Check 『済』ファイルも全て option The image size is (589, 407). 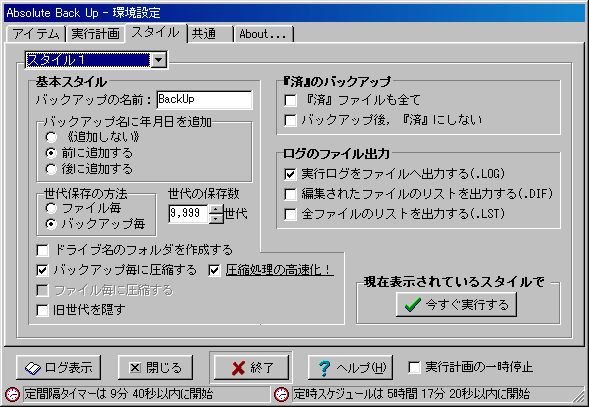coord(290,100)
